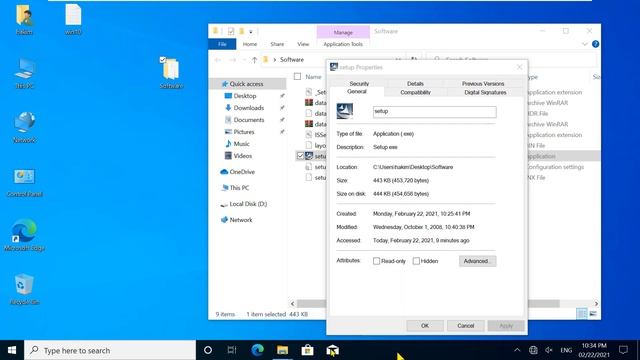
Task: Open the notification center icon
Action: pyautogui.click(x=623, y=350)
